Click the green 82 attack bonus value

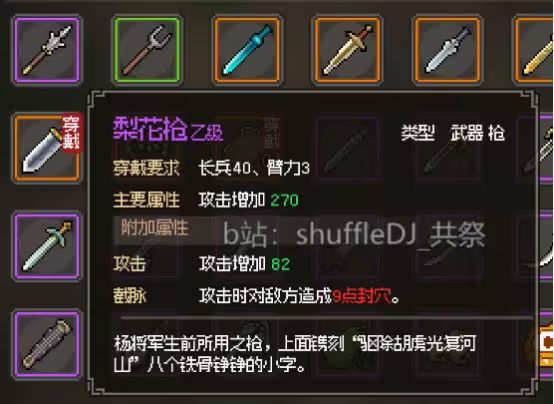(281, 264)
